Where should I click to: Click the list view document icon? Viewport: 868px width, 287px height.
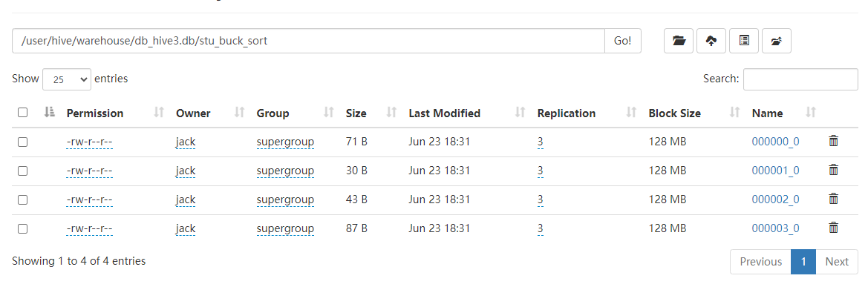pyautogui.click(x=744, y=41)
